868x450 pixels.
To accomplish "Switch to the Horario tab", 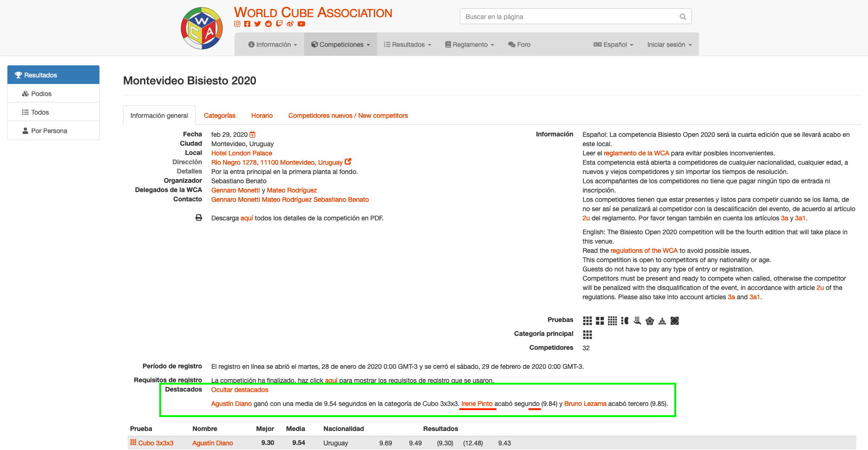I will 262,116.
